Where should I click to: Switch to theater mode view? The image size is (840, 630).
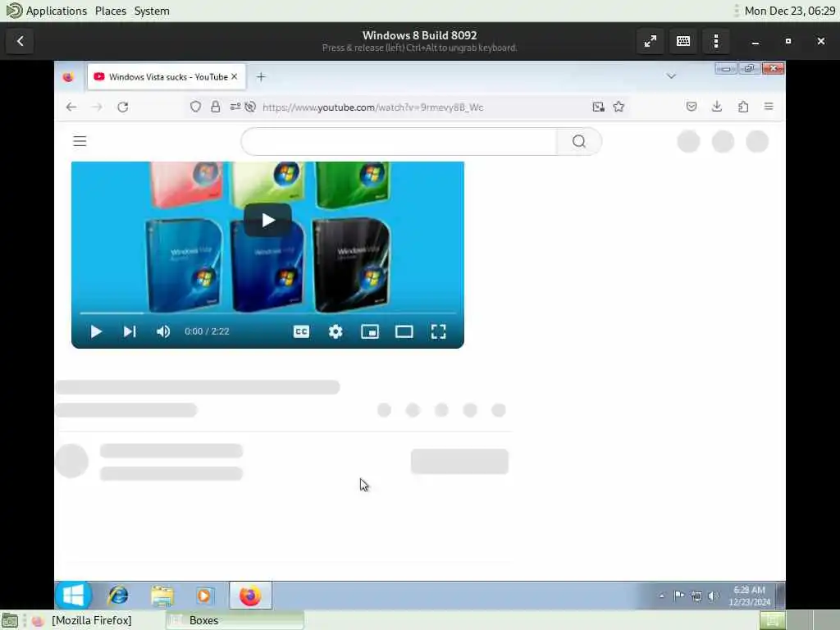(404, 331)
